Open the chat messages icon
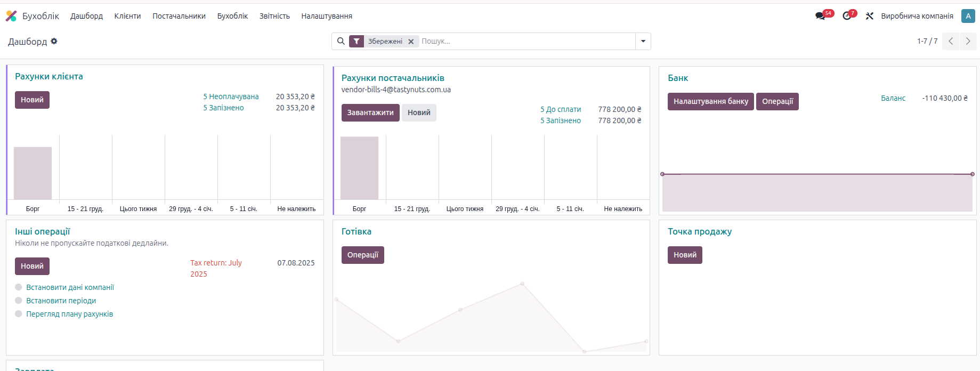The width and height of the screenshot is (980, 371). [x=820, y=16]
